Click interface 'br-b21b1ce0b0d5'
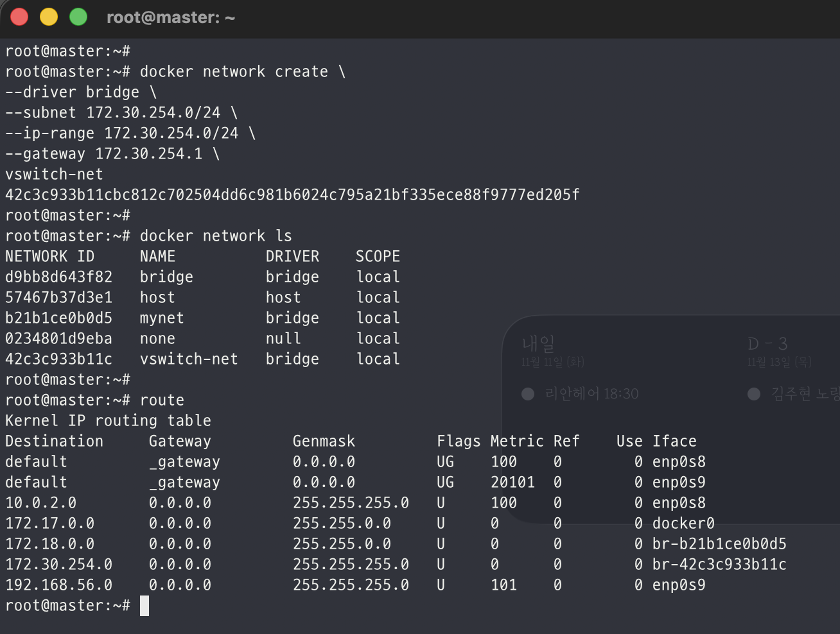The width and height of the screenshot is (840, 634). click(x=719, y=544)
